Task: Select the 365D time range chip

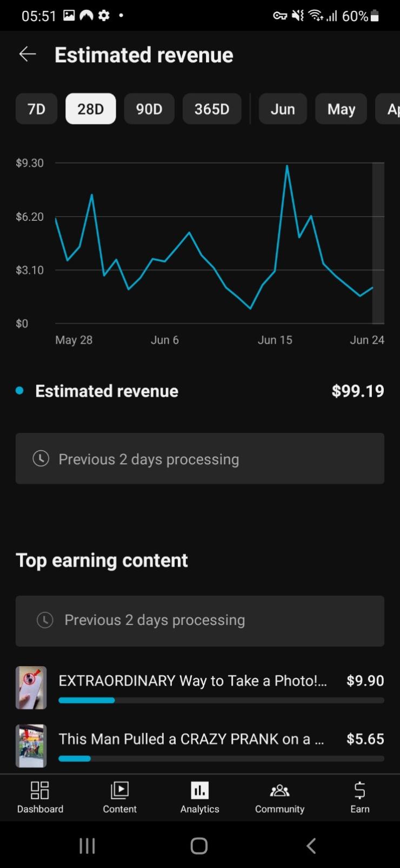Action: coord(212,109)
